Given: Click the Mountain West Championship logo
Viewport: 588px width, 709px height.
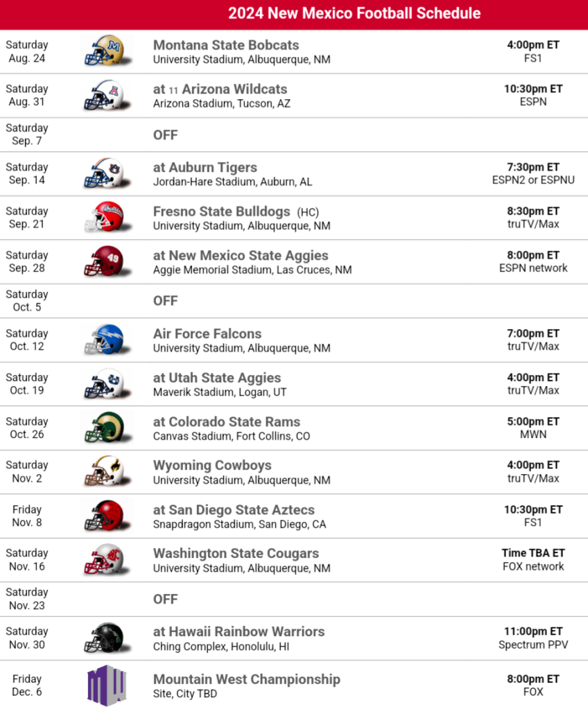Looking at the screenshot, I should click(106, 685).
